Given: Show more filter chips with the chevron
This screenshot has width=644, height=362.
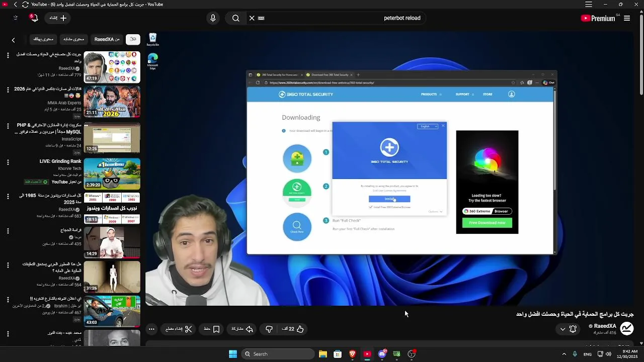Looking at the screenshot, I should click(14, 40).
